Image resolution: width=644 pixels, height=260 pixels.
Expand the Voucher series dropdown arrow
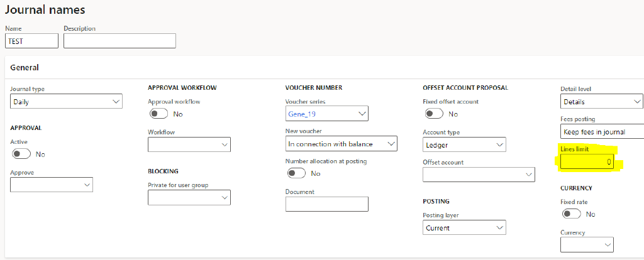click(362, 114)
